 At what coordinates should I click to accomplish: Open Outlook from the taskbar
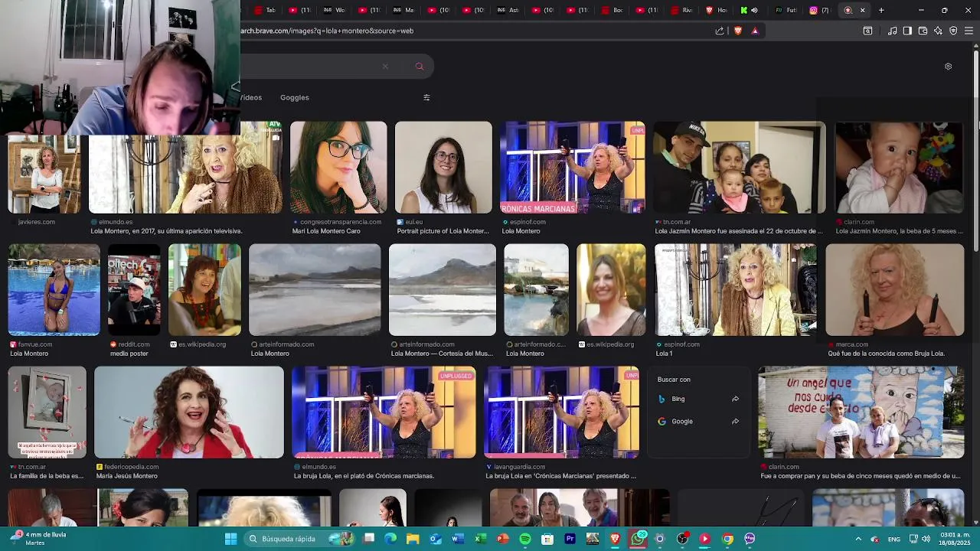click(x=436, y=539)
